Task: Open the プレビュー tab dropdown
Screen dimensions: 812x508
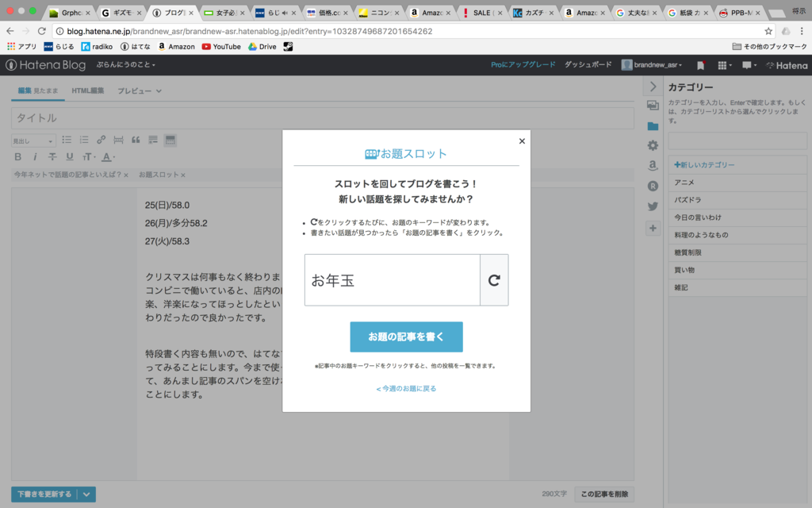Action: coord(140,90)
